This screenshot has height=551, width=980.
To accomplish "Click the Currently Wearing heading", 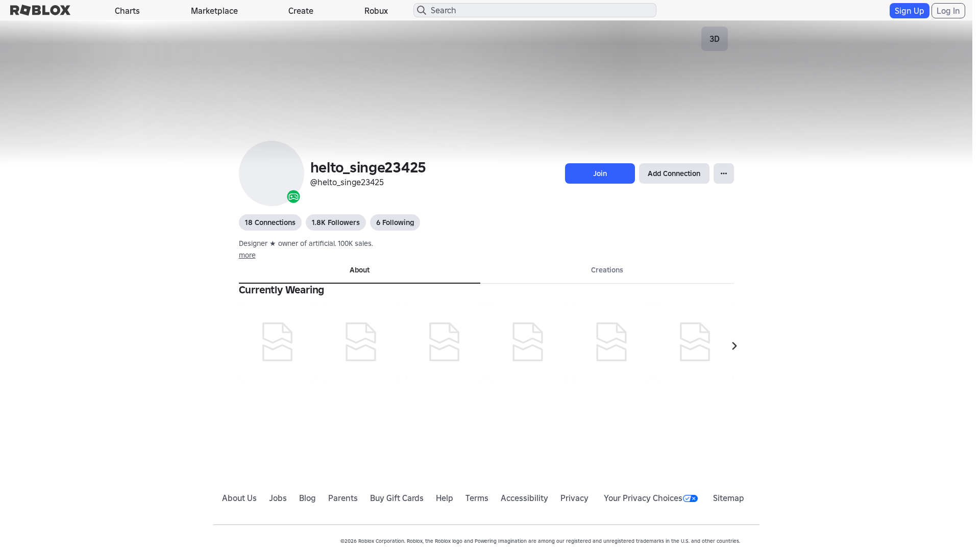I will click(281, 290).
